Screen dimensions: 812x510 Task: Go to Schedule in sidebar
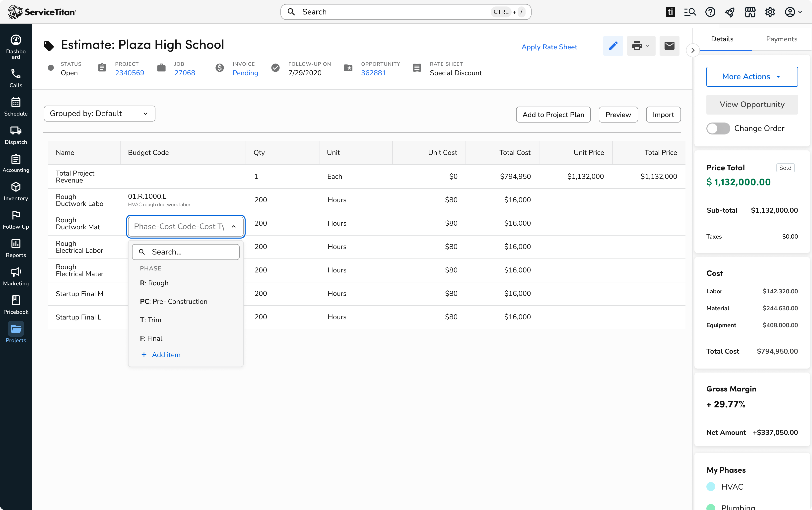pos(16,107)
